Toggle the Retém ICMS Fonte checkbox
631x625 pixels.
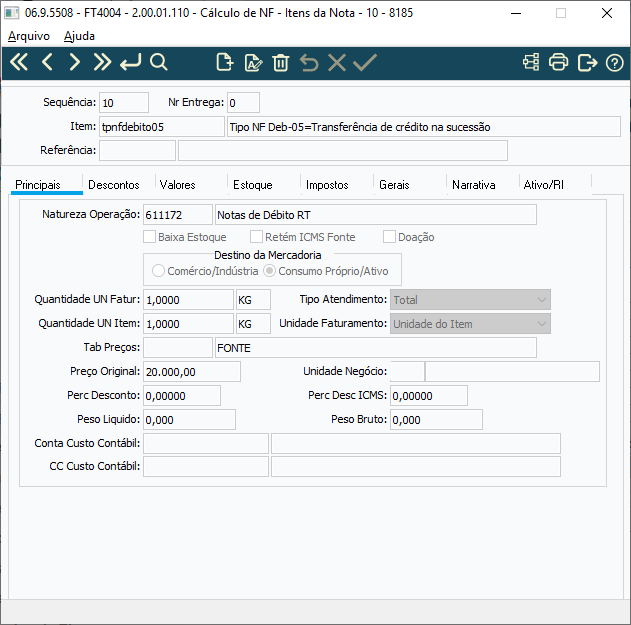coord(256,237)
